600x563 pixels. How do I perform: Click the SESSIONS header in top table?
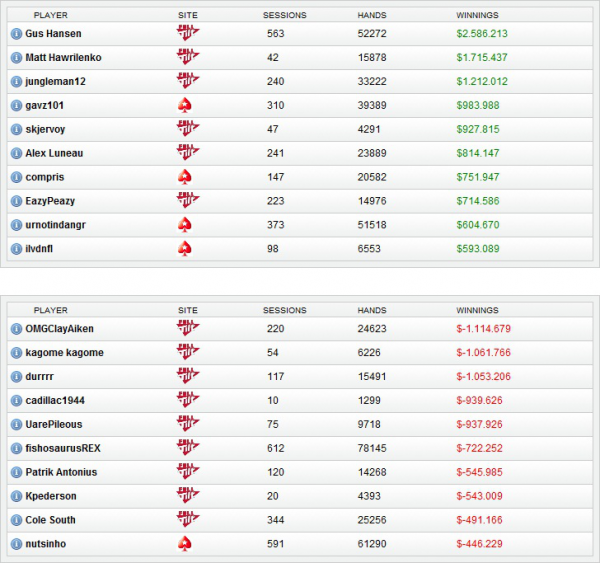[x=284, y=16]
